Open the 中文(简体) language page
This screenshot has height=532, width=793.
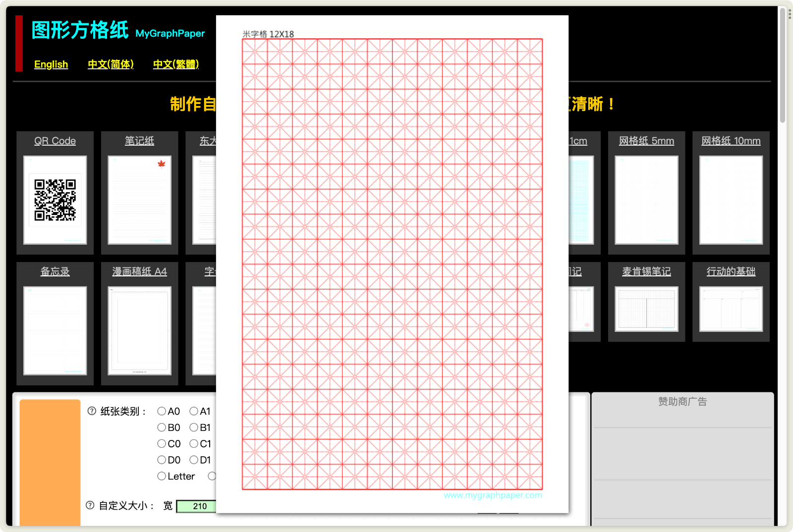[110, 64]
